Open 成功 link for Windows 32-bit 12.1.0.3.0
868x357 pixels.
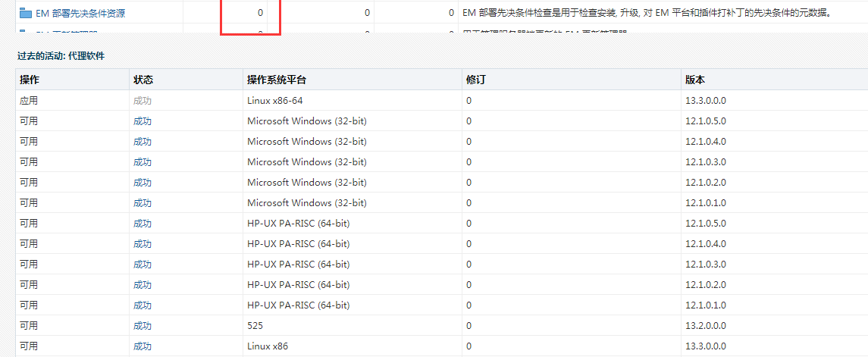pos(143,162)
